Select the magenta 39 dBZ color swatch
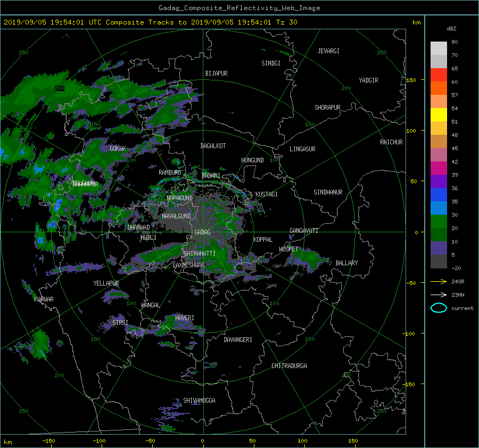This screenshot has height=448, width=479. [439, 168]
